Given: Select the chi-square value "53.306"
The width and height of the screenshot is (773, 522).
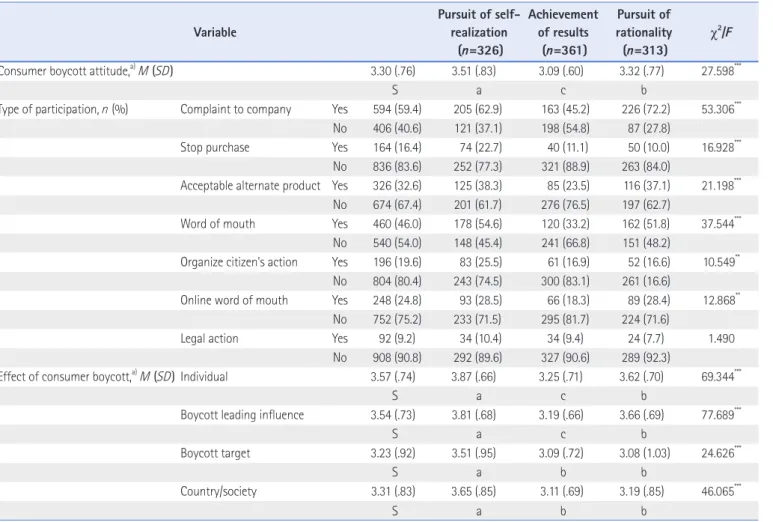Looking at the screenshot, I should pyautogui.click(x=718, y=109).
